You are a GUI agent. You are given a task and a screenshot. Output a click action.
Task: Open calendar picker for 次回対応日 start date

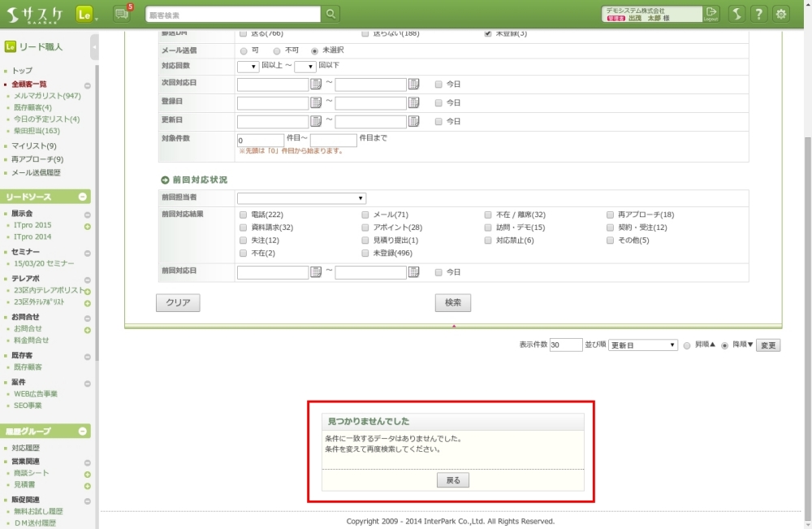(316, 84)
